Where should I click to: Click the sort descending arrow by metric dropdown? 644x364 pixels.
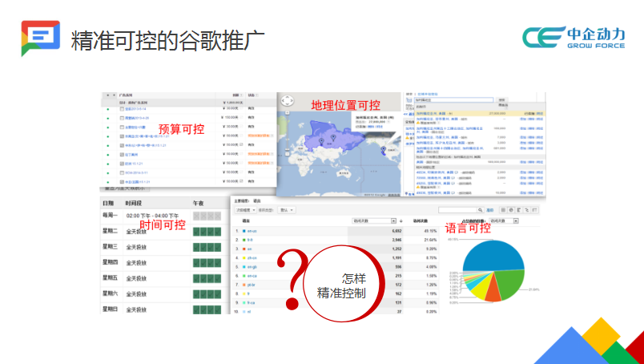400,220
